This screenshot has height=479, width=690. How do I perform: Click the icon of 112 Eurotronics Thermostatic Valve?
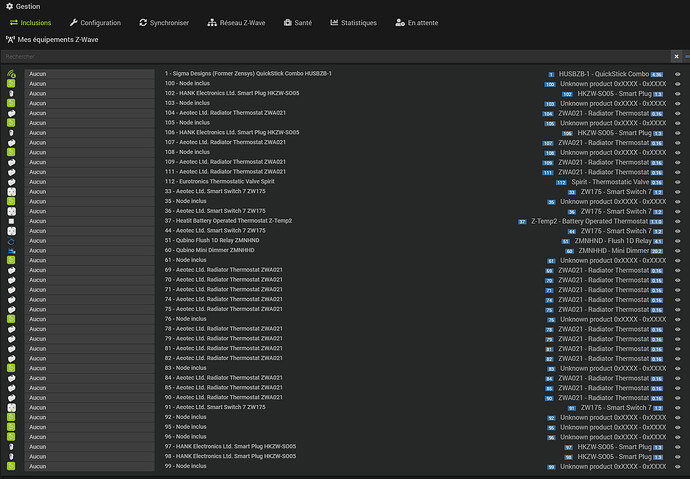[x=11, y=182]
